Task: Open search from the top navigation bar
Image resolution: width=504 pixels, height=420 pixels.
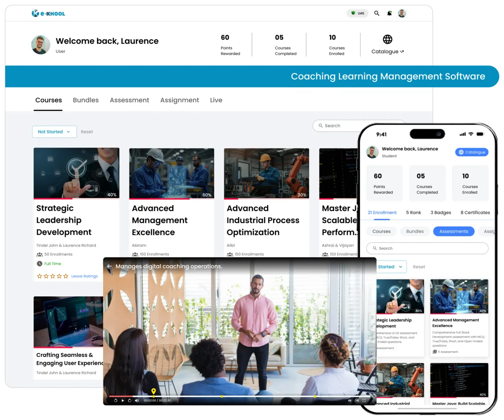Action: [x=376, y=13]
